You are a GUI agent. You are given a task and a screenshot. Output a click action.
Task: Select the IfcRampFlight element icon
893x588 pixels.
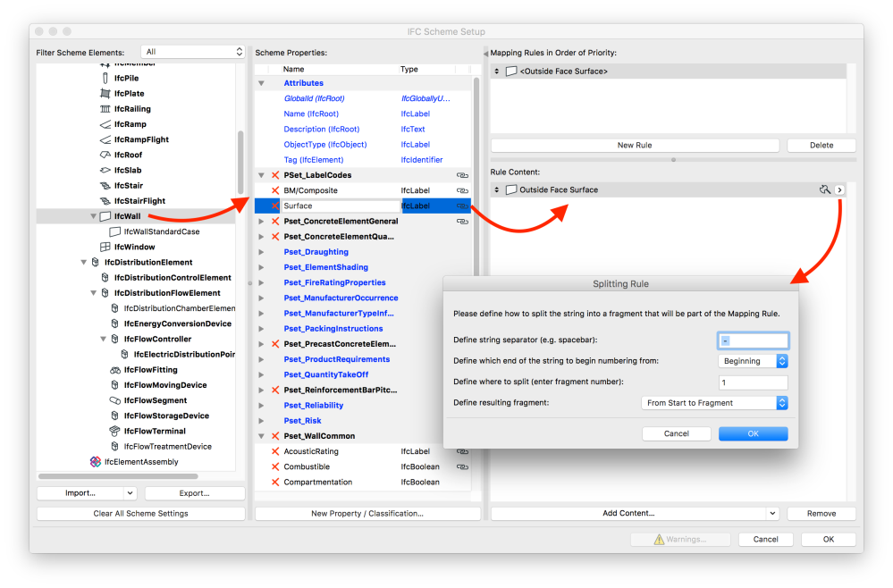click(x=105, y=139)
